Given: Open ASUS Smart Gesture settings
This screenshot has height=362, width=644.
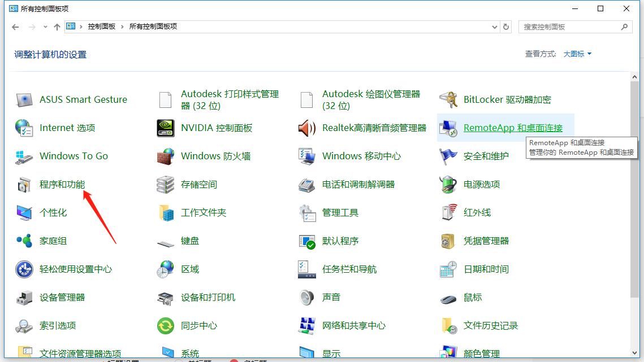Looking at the screenshot, I should click(84, 99).
